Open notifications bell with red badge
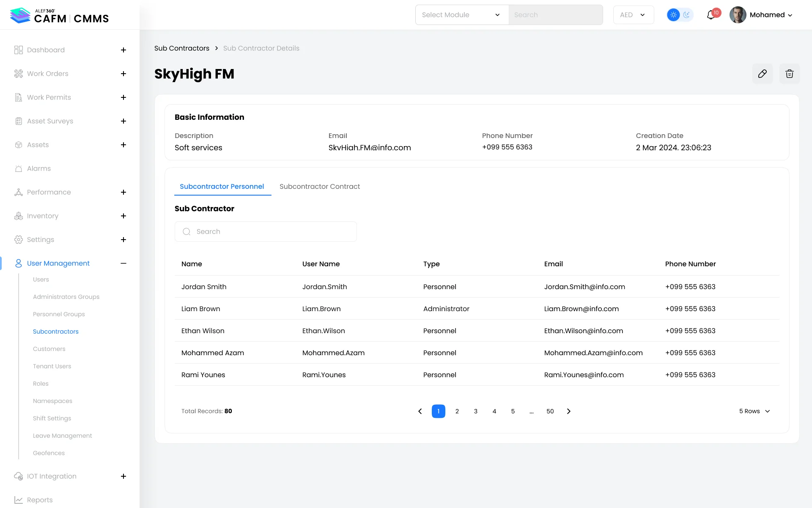This screenshot has height=508, width=812. 711,15
